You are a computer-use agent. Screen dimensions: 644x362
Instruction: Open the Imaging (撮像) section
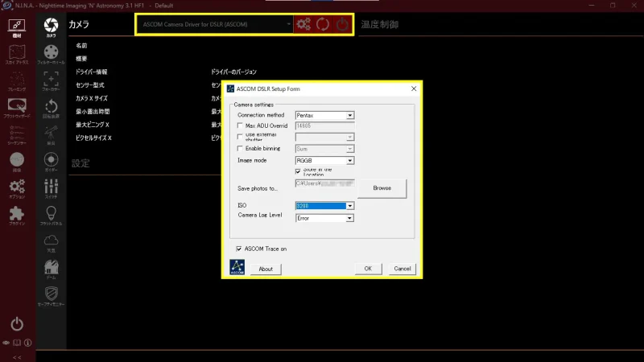point(16,162)
